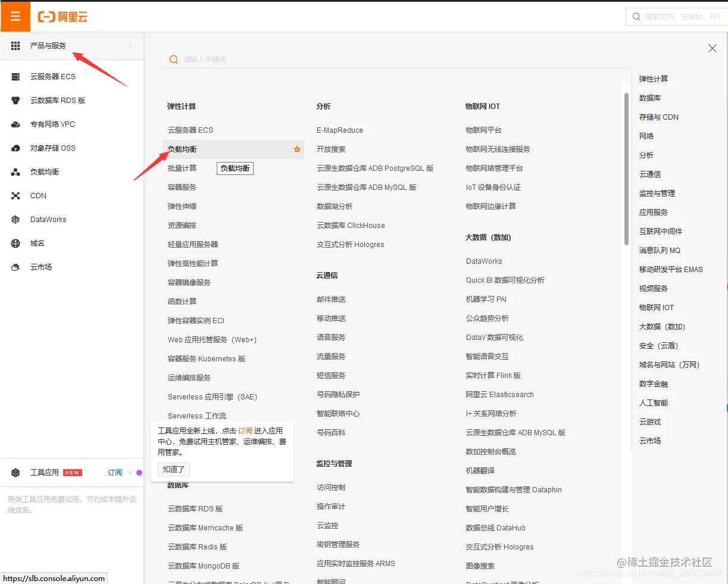Screen dimensions: 728x584
Task: Open 产品与服务 in the sidebar
Action: (72, 46)
